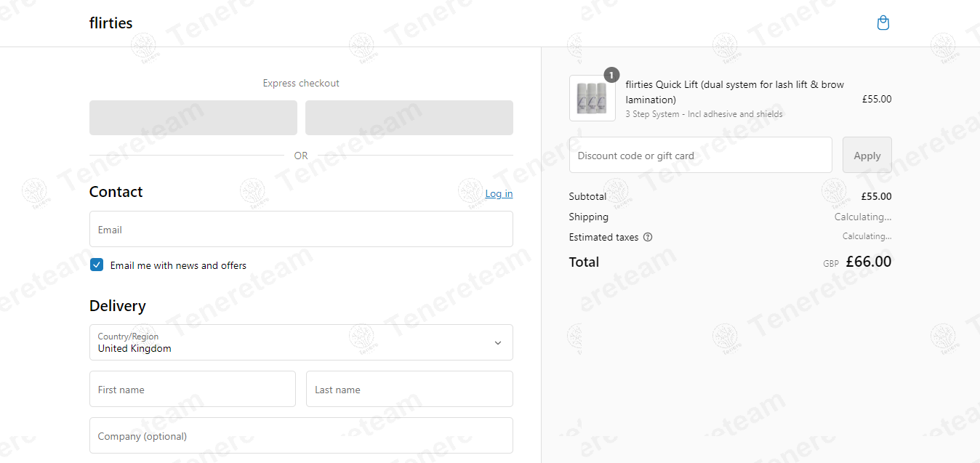Click the Apply discount button

tap(867, 155)
